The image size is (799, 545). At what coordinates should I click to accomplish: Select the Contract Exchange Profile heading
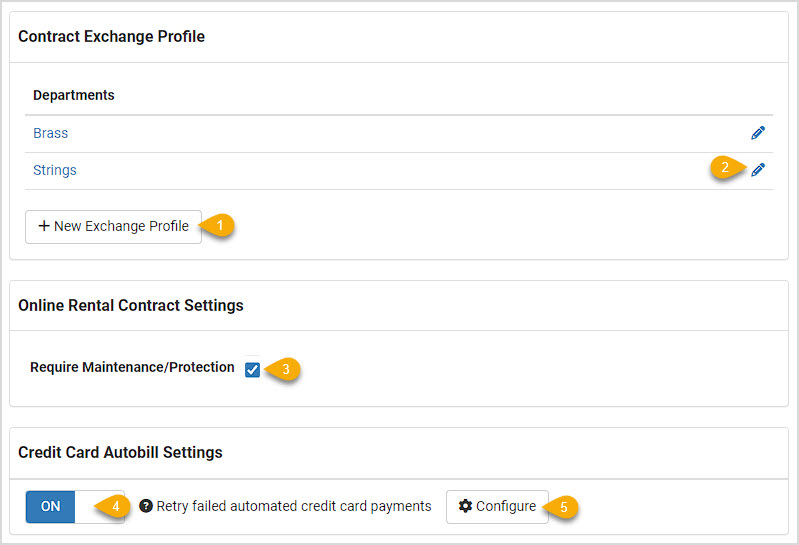(112, 37)
